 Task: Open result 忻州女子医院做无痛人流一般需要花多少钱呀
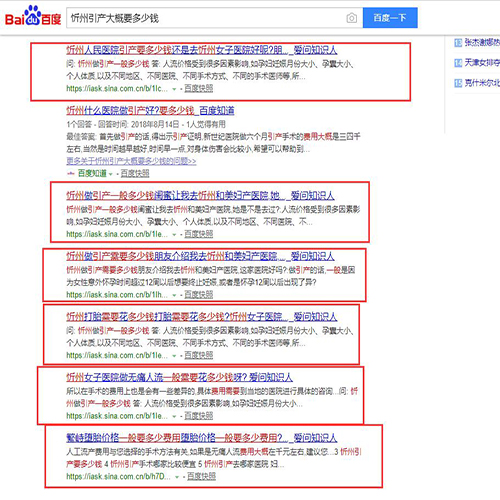pos(179,377)
